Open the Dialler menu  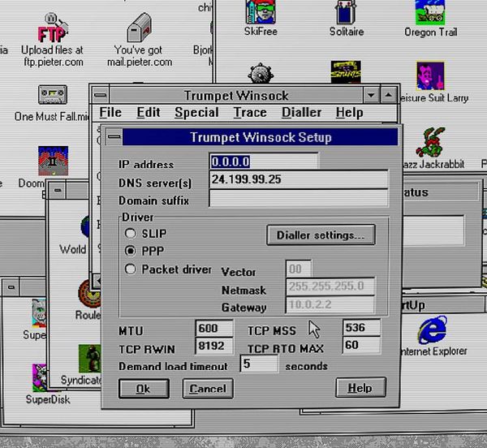click(301, 112)
